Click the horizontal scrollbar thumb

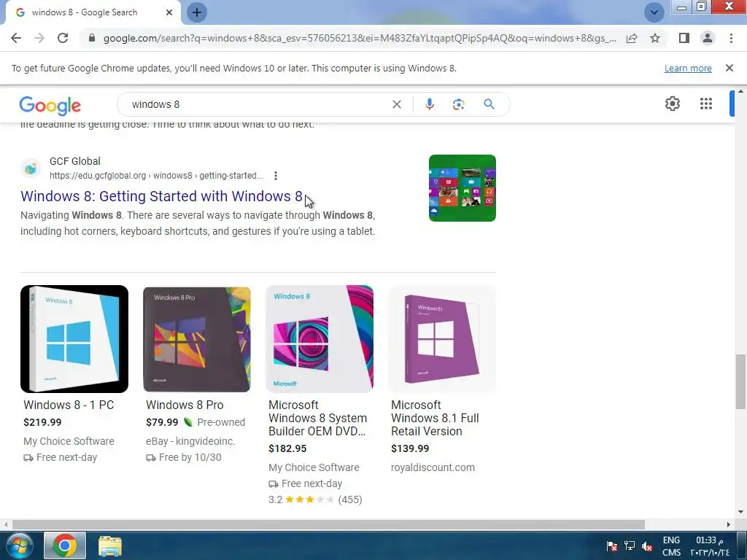click(328, 524)
